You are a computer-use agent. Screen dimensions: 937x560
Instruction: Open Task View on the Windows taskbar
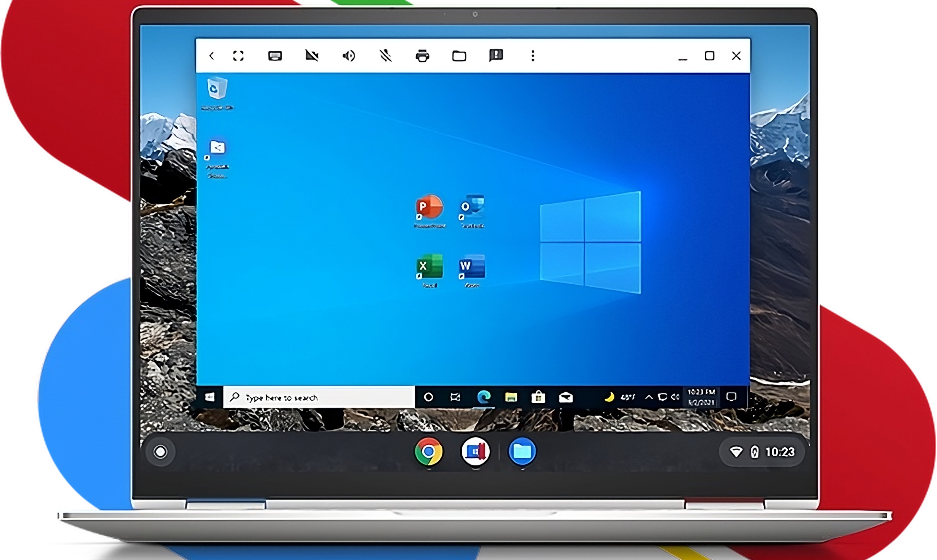[456, 397]
